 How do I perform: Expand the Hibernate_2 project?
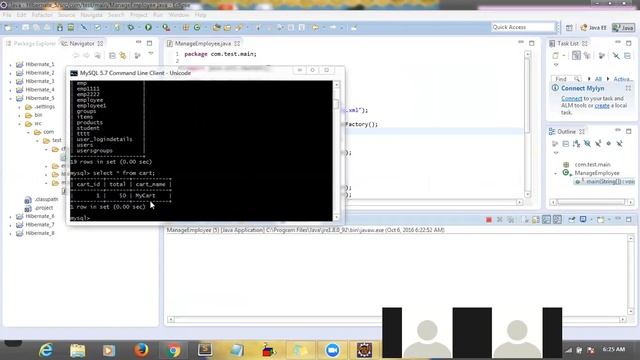coord(10,73)
